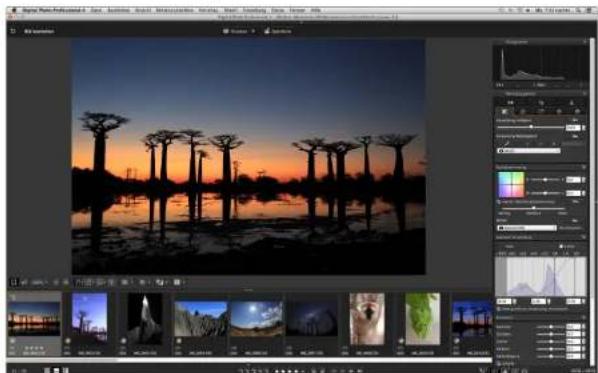The height and width of the screenshot is (373, 598).
Task: Open the Digital Photo Professional 4 application menu
Action: (x=54, y=10)
